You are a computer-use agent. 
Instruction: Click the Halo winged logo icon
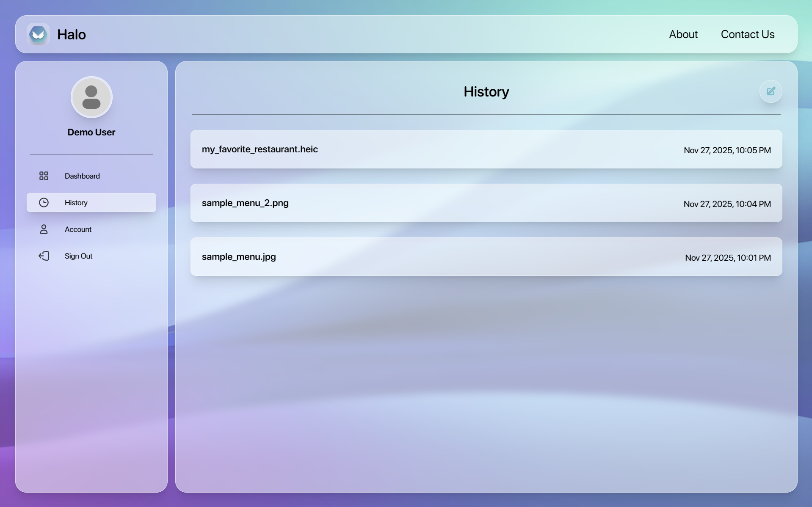(x=38, y=34)
